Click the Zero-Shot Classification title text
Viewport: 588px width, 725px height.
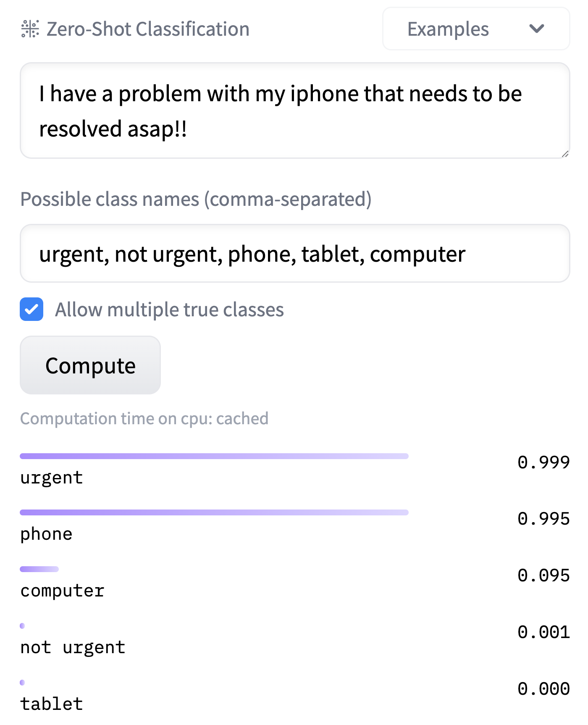(148, 29)
